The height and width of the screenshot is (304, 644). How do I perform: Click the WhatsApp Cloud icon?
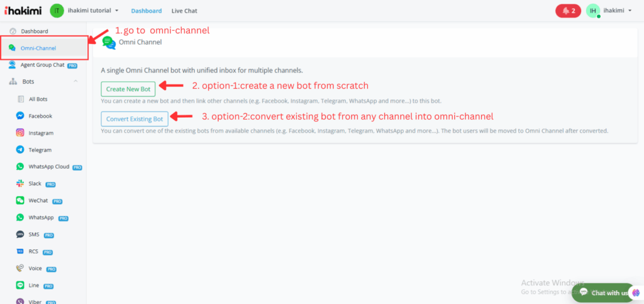[21, 167]
